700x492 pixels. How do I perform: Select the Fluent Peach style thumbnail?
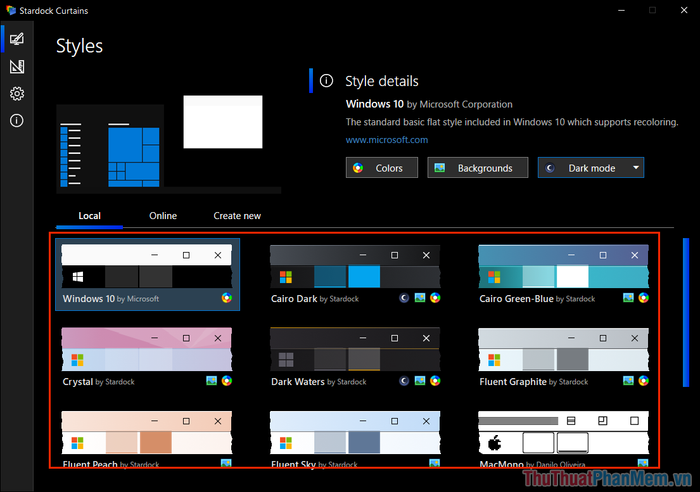[147, 432]
